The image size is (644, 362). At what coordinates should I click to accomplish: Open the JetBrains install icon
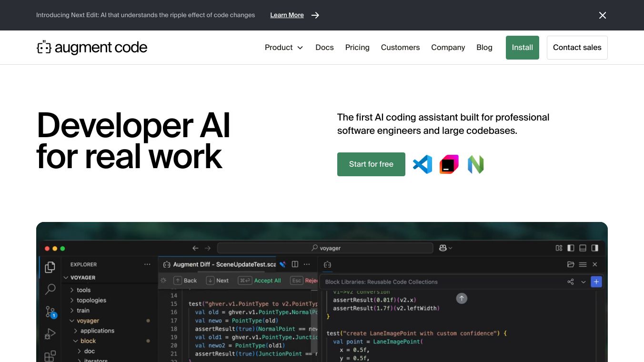coord(449,164)
